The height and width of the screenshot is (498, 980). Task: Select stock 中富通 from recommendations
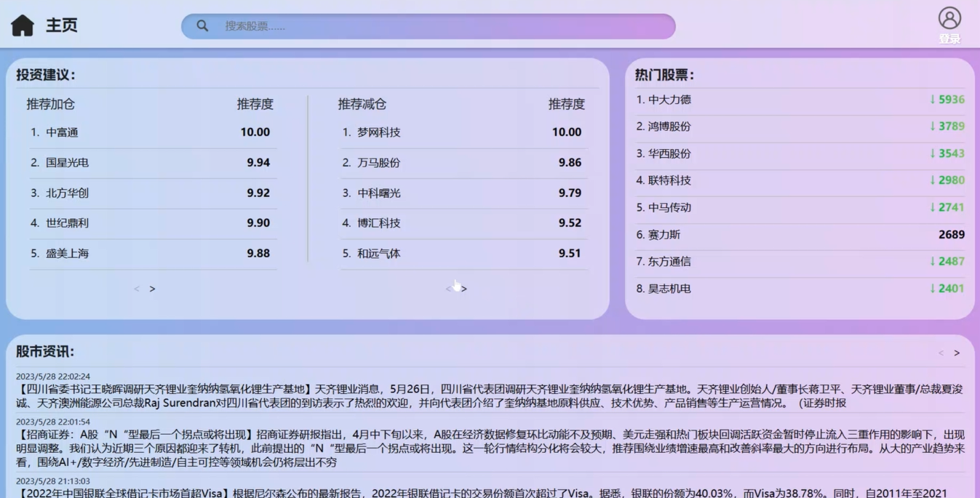tap(65, 132)
